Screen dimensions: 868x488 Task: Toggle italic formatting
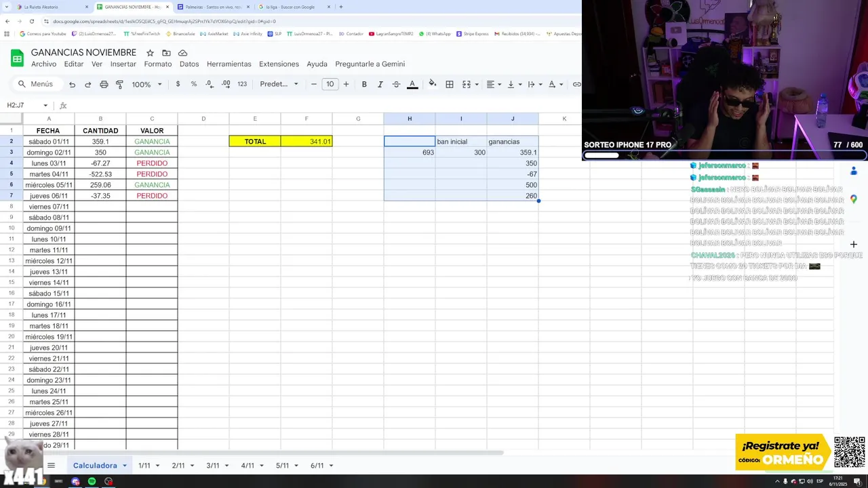click(380, 84)
